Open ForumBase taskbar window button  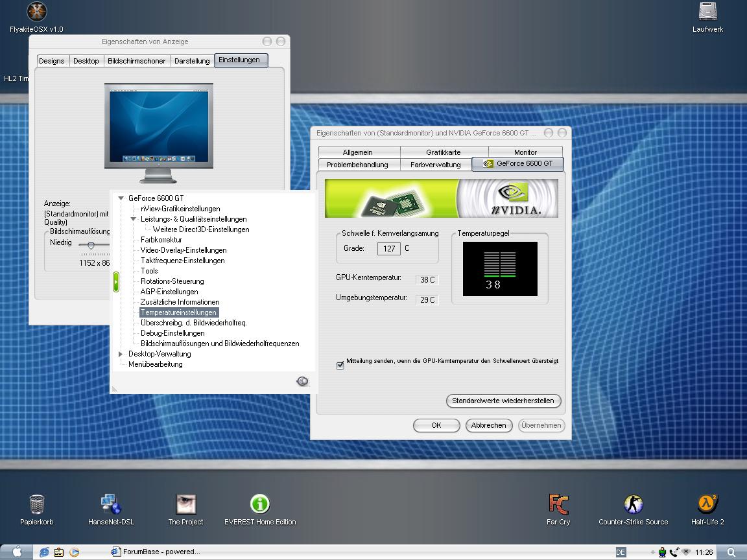(156, 552)
